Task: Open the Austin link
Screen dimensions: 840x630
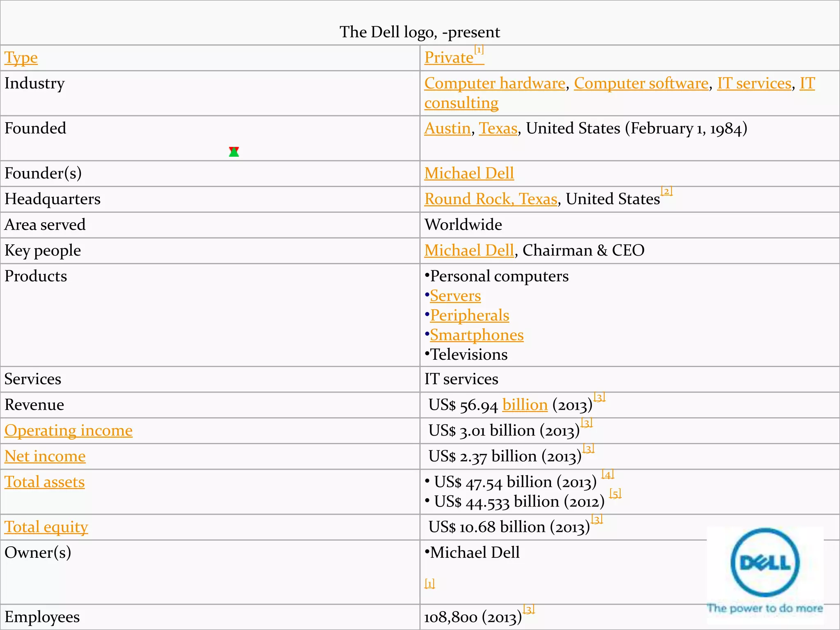Action: 447,128
